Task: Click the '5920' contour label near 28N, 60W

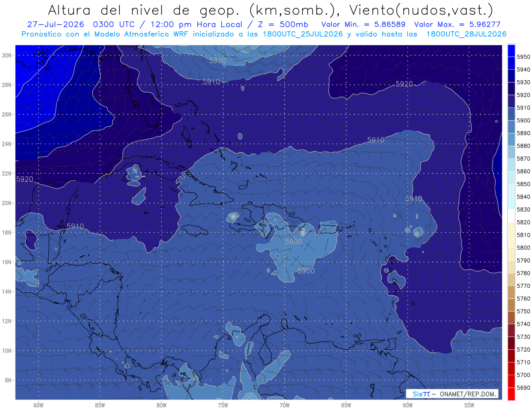Action: (x=404, y=84)
